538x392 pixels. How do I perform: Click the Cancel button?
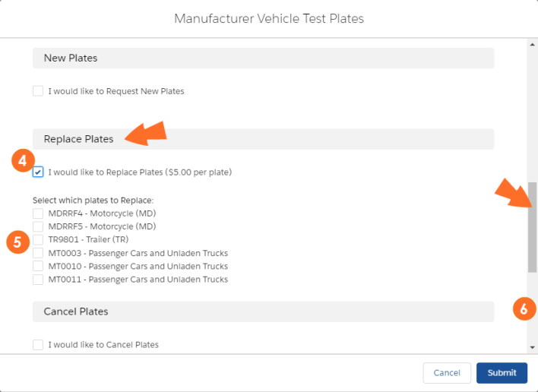point(447,373)
